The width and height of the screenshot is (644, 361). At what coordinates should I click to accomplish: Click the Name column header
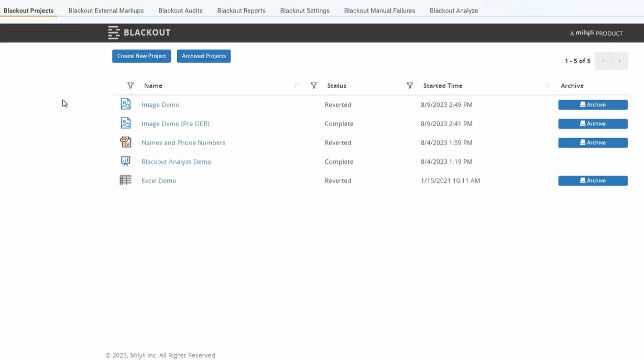[153, 85]
